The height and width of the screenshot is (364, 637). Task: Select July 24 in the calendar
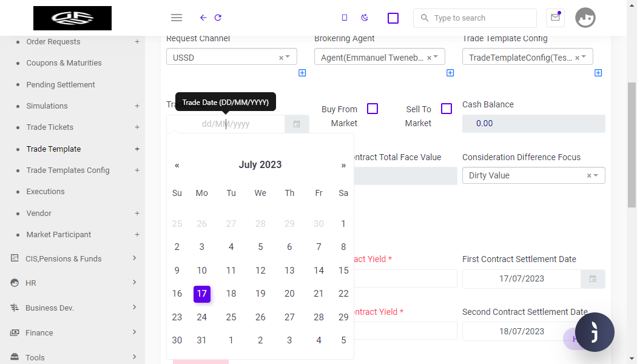(202, 317)
